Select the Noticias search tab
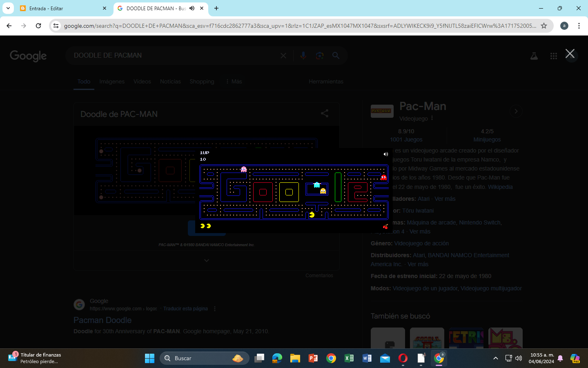588x368 pixels. pyautogui.click(x=170, y=81)
